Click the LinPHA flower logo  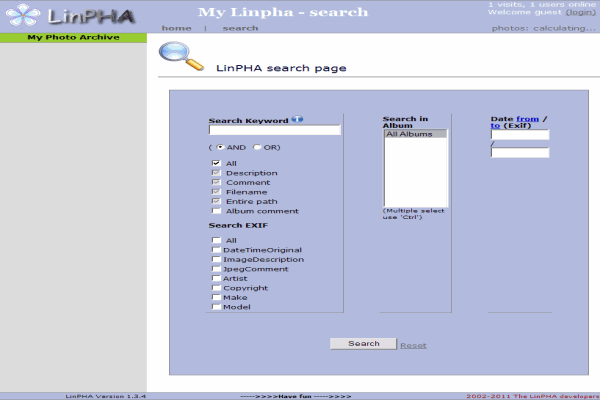click(23, 15)
